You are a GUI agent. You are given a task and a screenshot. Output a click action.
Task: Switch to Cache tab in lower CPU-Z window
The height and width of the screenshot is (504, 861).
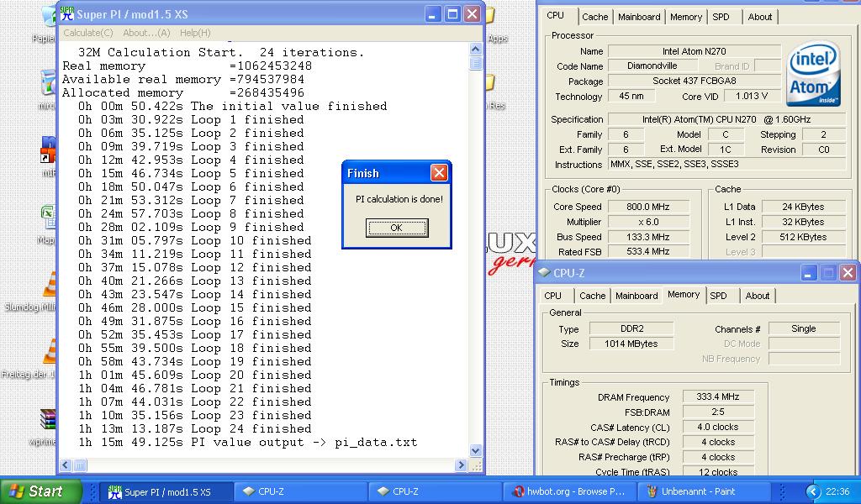(x=593, y=296)
